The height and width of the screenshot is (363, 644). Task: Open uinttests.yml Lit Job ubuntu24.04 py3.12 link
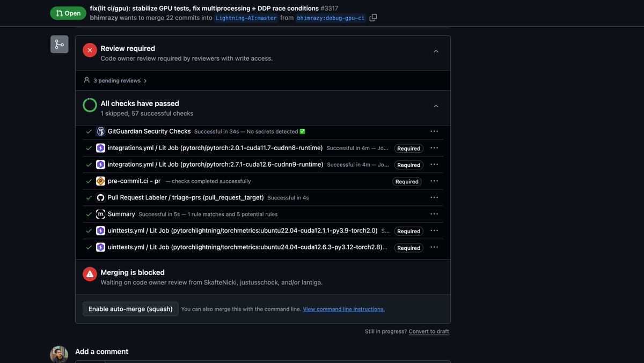tap(247, 248)
